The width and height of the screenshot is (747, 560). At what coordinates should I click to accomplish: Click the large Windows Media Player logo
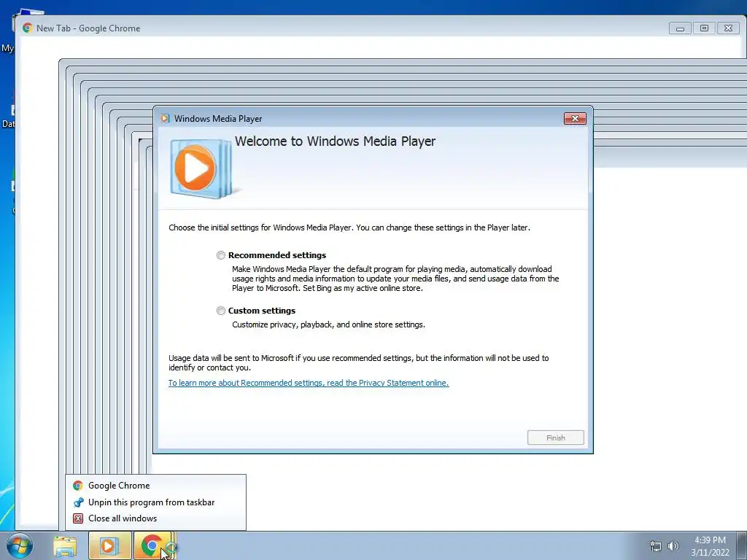pyautogui.click(x=201, y=168)
